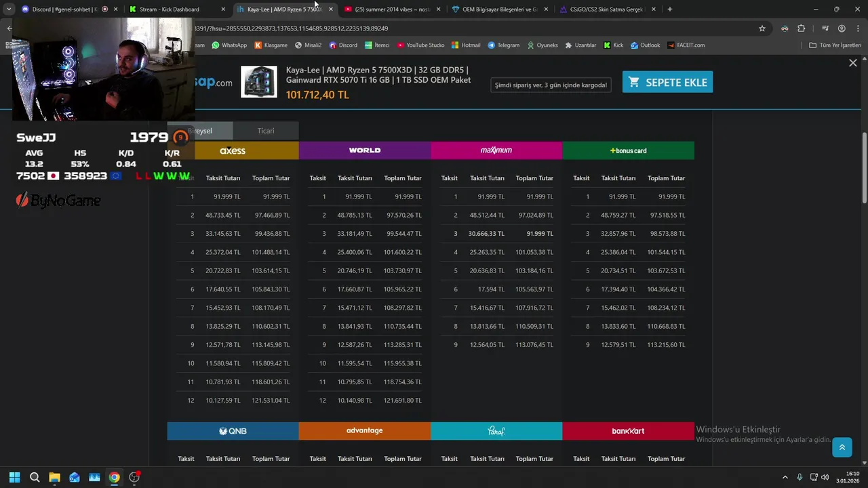Add product to cart with SEPETE EKLE

click(x=667, y=82)
